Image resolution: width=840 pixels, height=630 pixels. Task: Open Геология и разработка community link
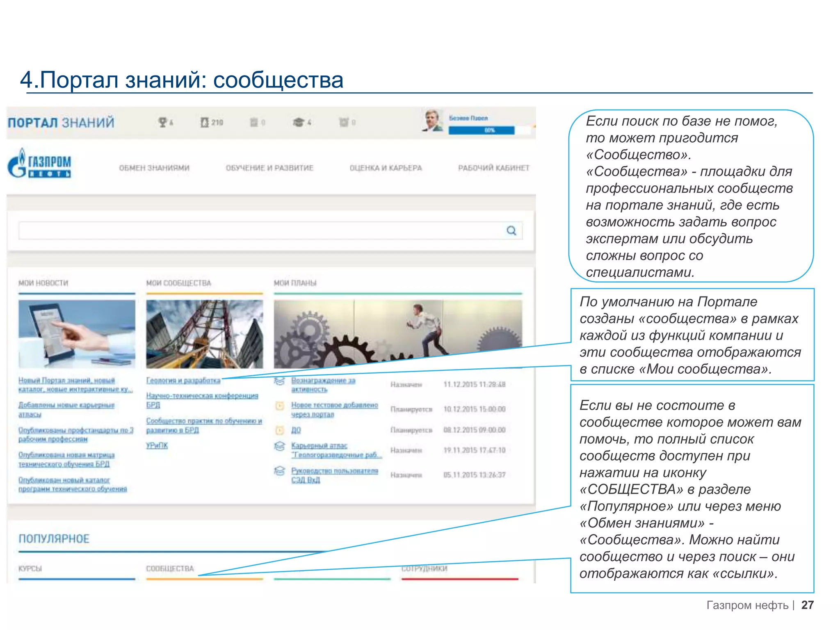click(x=183, y=381)
